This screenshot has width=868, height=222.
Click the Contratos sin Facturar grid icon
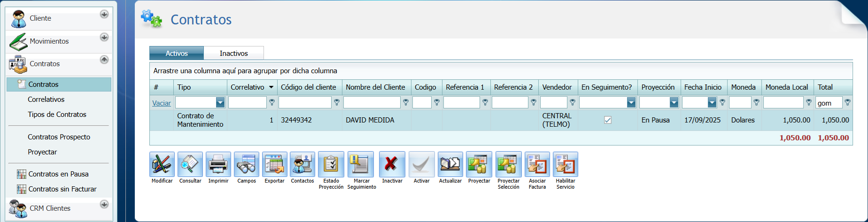[x=22, y=189]
